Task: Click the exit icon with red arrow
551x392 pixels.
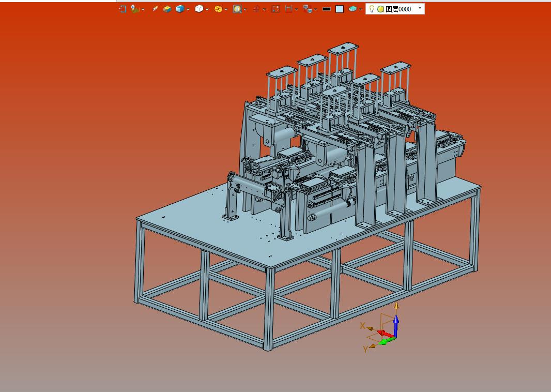Action: click(x=123, y=9)
